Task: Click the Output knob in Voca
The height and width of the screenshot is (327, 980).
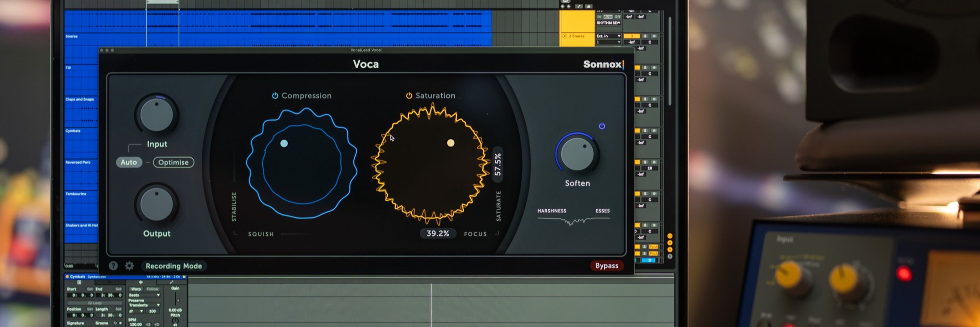Action: point(157,204)
